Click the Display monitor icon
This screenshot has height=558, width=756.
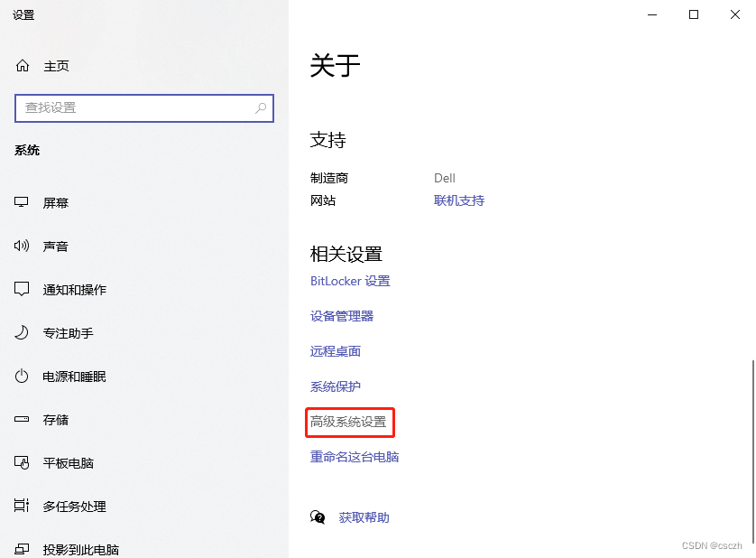[x=22, y=202]
